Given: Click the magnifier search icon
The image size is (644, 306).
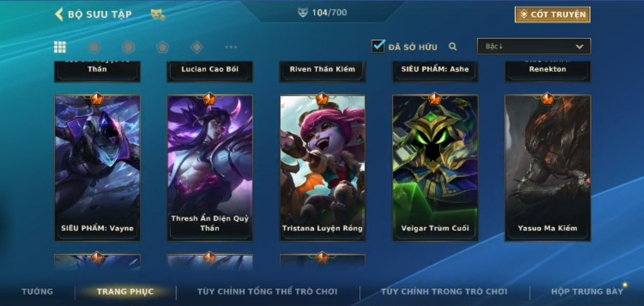Looking at the screenshot, I should tap(453, 46).
